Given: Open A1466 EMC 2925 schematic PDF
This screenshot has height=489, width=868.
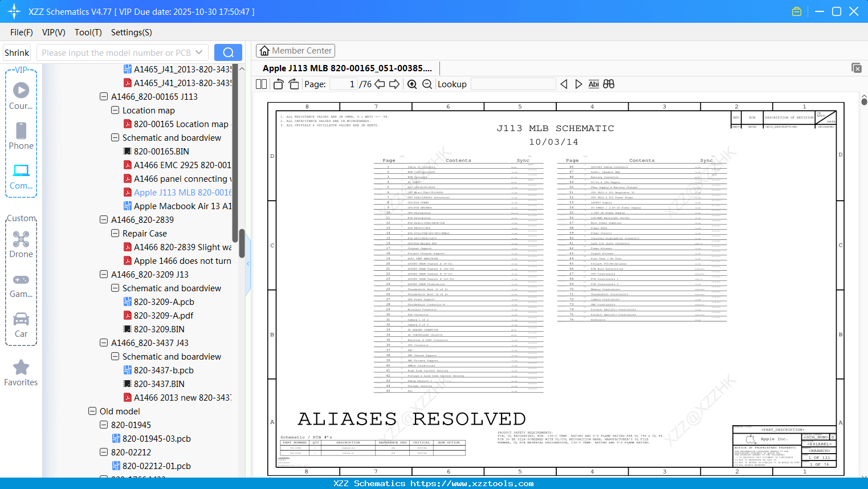Looking at the screenshot, I should coord(177,165).
